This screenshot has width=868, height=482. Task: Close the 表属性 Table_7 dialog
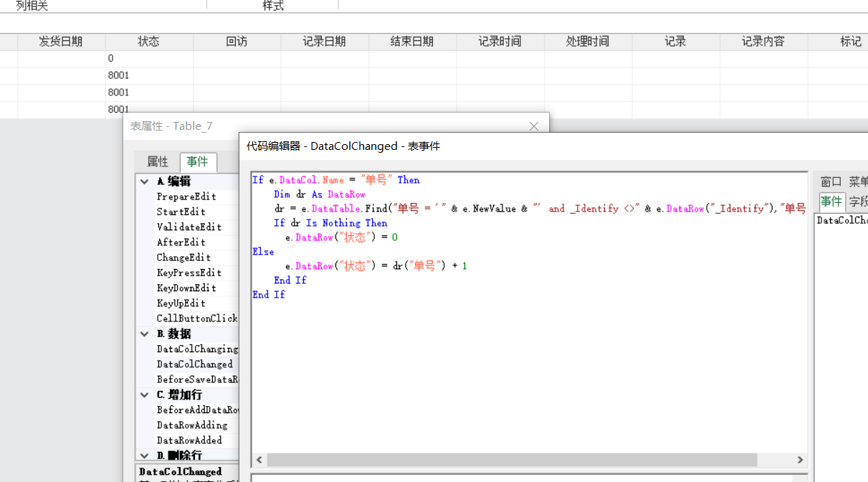tap(533, 126)
